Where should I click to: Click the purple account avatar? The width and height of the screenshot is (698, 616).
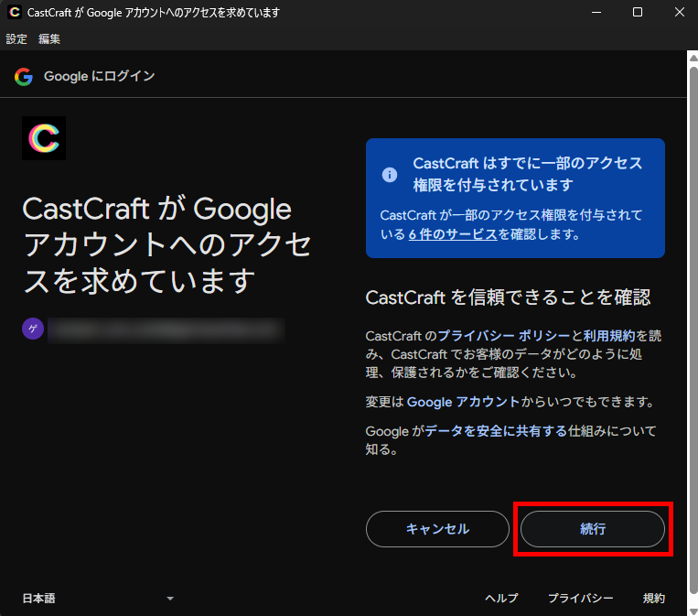[x=33, y=329]
